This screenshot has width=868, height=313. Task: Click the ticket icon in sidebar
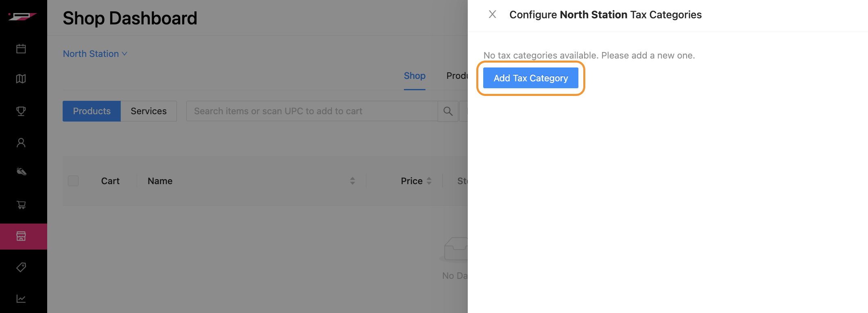pos(21,172)
